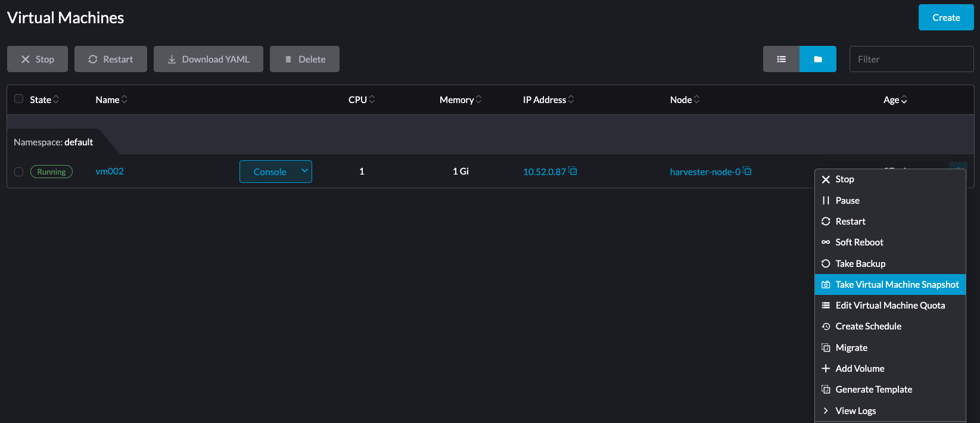Expand the Console button dropdown arrow
The width and height of the screenshot is (980, 423).
(304, 171)
